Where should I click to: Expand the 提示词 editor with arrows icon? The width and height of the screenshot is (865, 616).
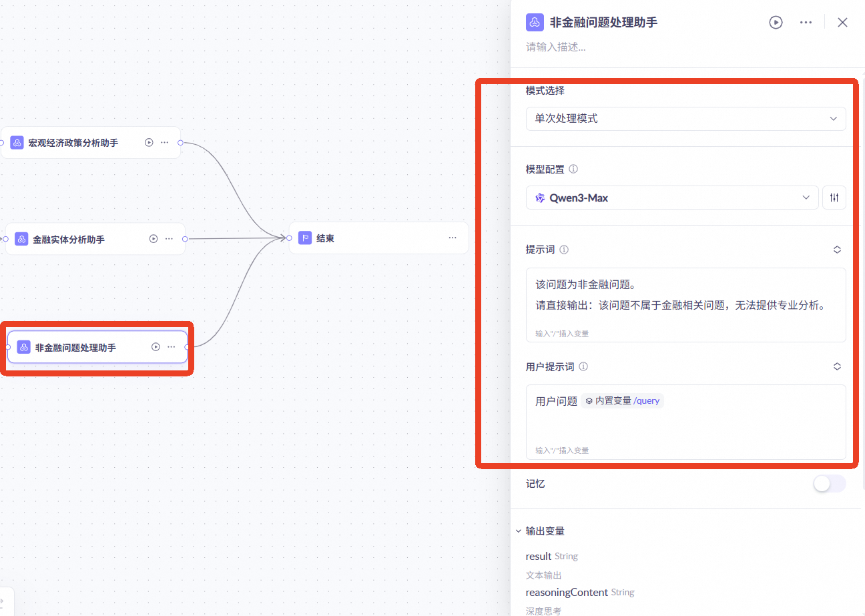837,250
